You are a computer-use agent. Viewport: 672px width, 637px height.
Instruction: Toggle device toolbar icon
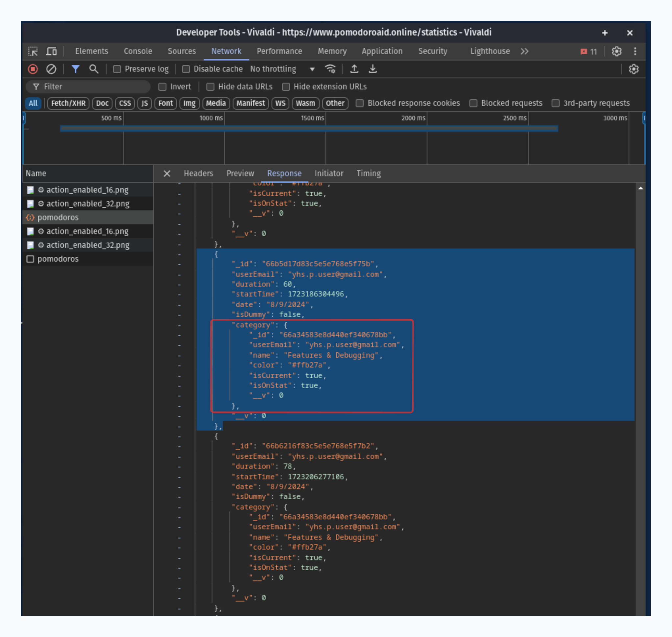point(51,51)
